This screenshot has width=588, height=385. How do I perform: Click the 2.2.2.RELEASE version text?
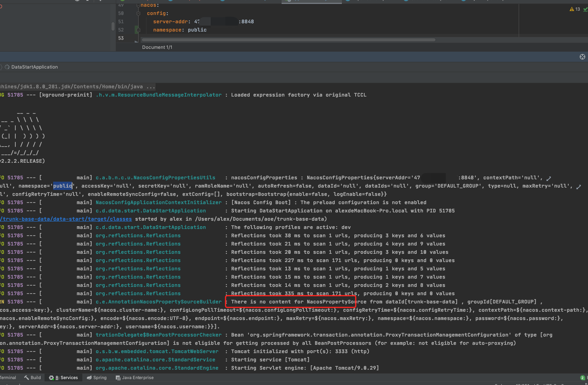coord(22,161)
